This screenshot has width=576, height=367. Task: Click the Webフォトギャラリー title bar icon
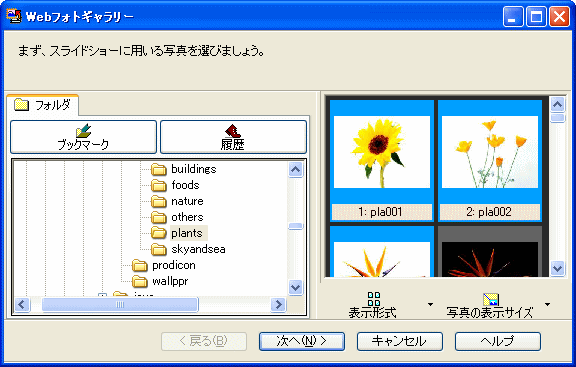point(14,16)
